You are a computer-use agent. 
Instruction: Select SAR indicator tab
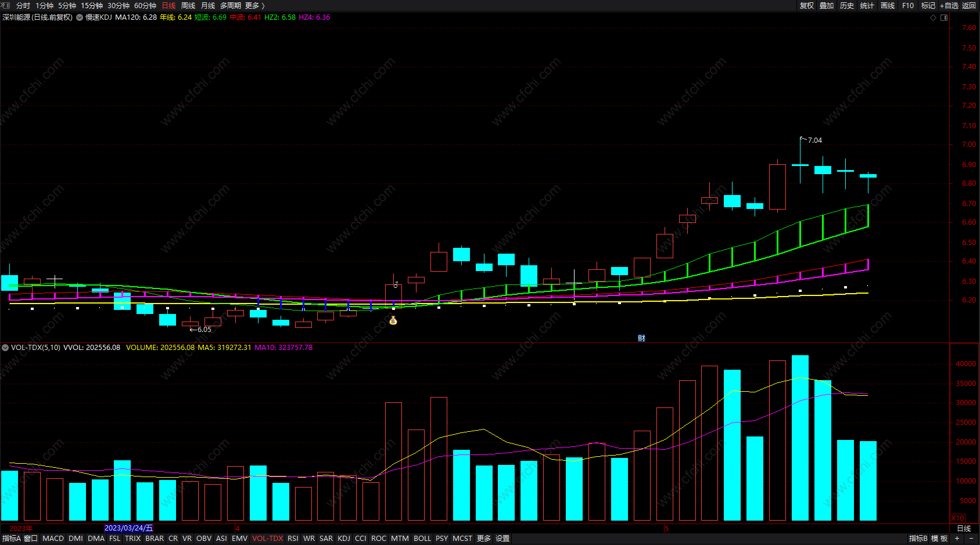tap(326, 539)
